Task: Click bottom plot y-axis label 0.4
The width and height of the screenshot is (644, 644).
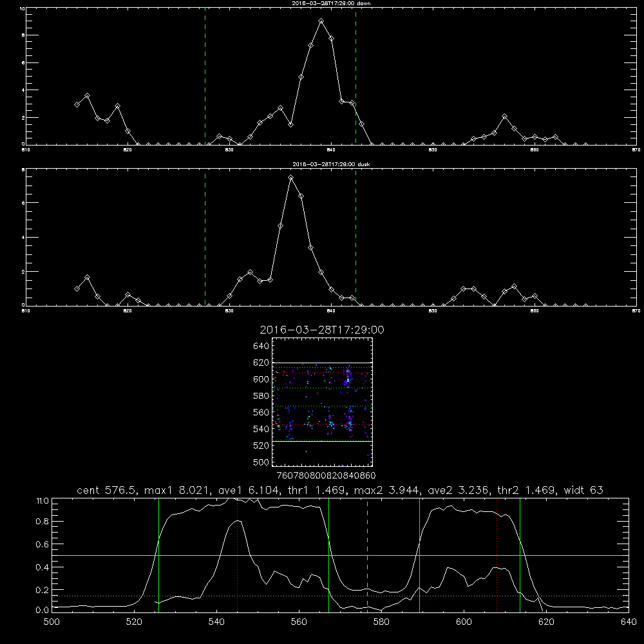Action: point(43,567)
